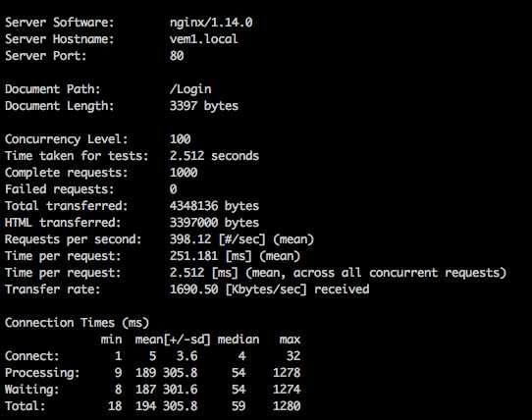
Task: Click the median column header
Action: pos(239,340)
